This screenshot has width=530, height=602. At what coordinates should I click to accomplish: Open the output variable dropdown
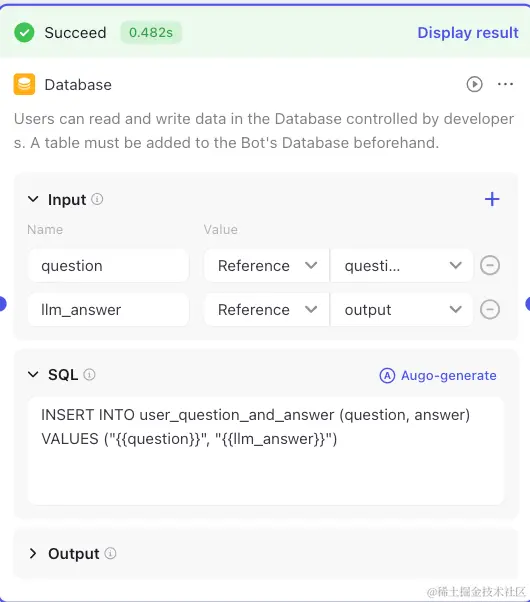pos(402,310)
